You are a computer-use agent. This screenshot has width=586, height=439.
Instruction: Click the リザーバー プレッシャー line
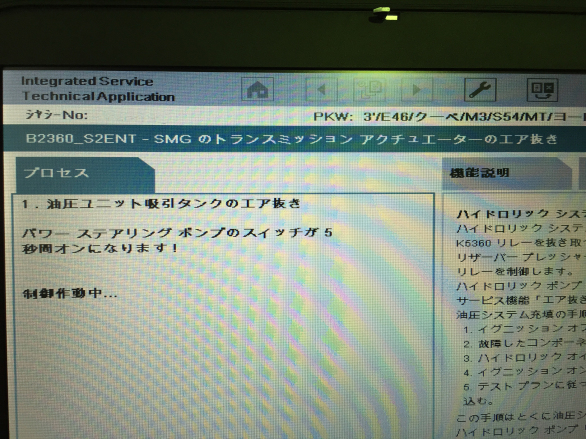(x=520, y=257)
